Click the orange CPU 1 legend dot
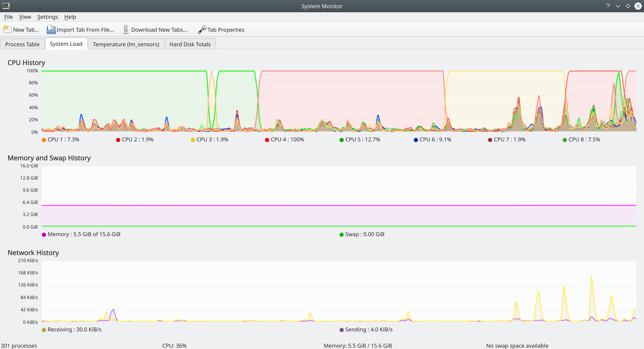 [44, 140]
